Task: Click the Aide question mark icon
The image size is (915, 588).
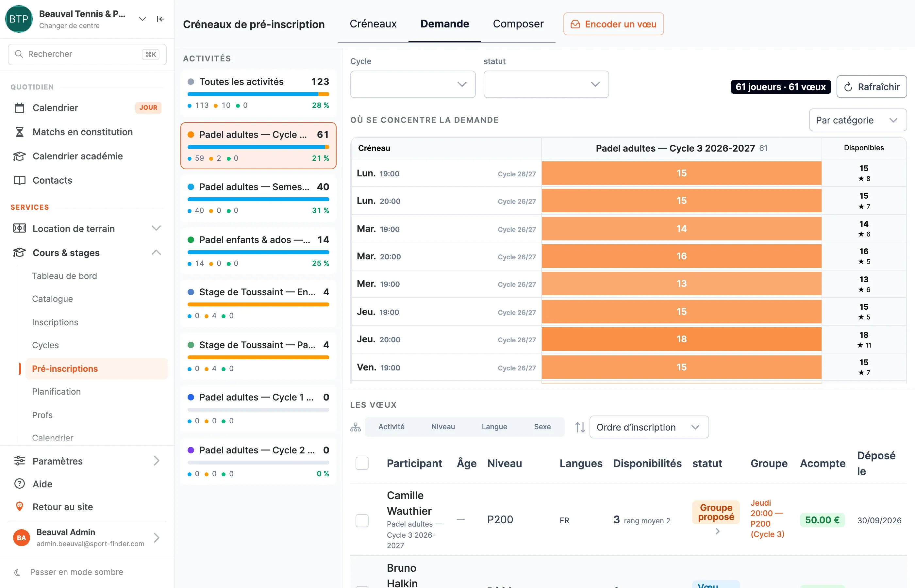Action: click(20, 484)
